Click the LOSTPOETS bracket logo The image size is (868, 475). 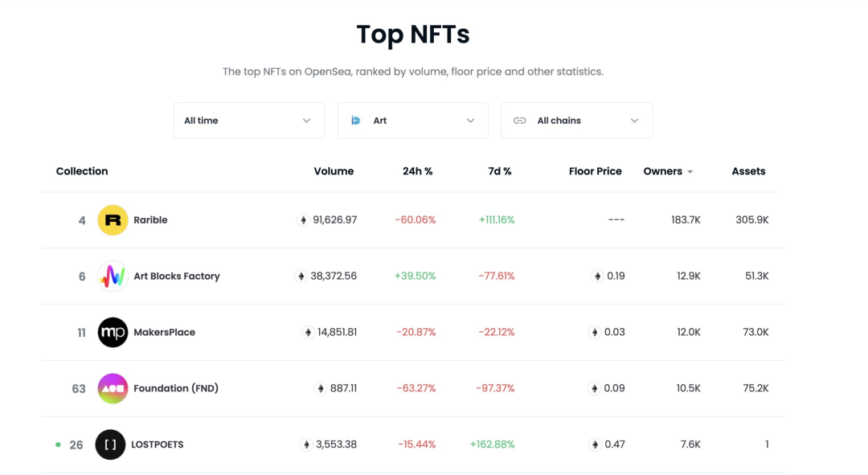(x=110, y=444)
